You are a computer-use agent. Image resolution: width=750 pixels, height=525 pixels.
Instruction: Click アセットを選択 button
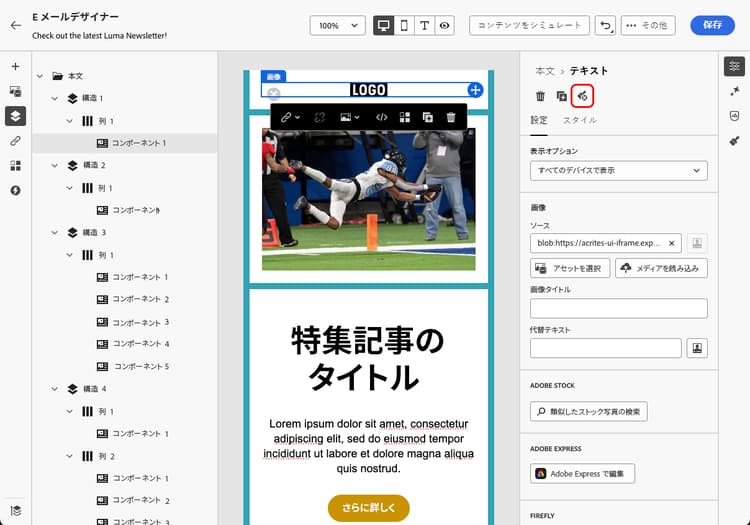pos(570,268)
